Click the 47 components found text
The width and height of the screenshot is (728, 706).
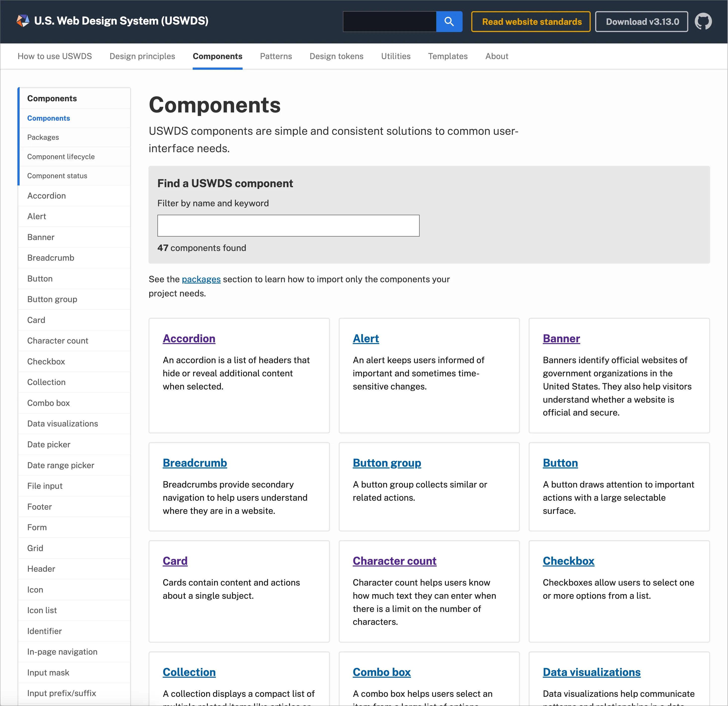202,248
